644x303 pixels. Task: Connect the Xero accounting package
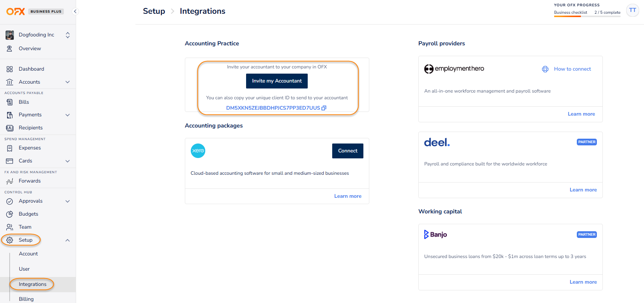(x=348, y=151)
